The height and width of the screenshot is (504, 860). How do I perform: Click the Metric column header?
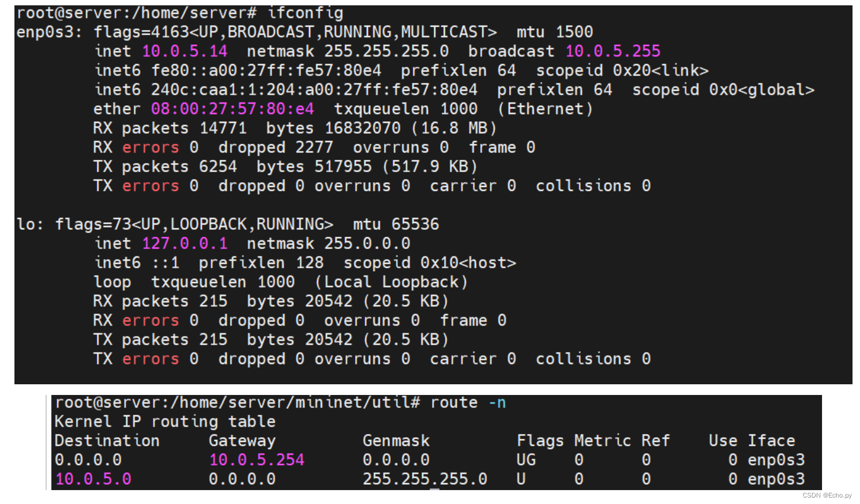[x=603, y=441]
